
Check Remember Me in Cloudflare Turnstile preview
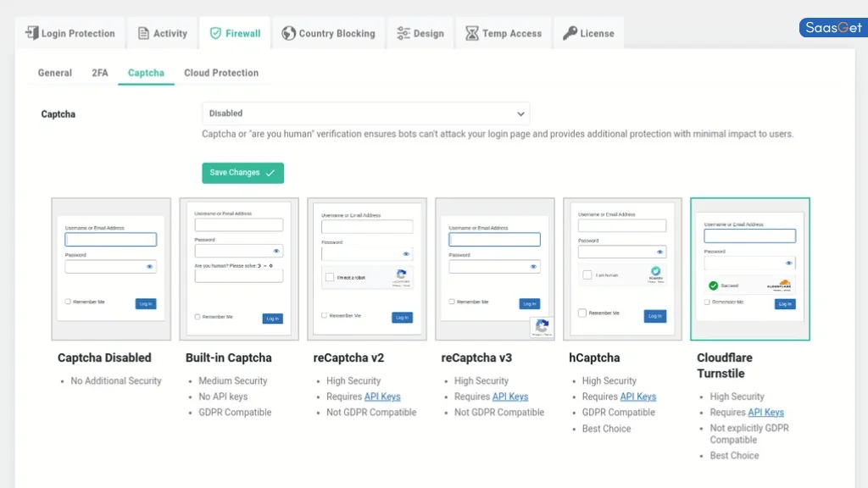pyautogui.click(x=707, y=302)
